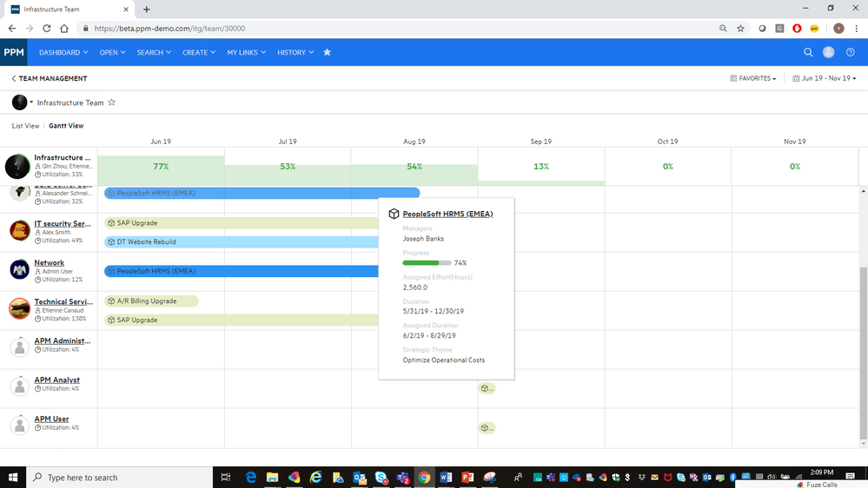This screenshot has width=868, height=488.
Task: Open the Dashboard dropdown menu
Action: click(x=63, y=53)
